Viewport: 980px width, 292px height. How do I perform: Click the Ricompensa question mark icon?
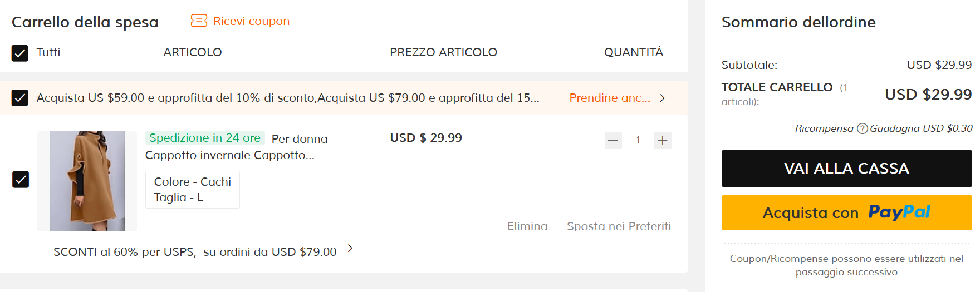[x=862, y=128]
